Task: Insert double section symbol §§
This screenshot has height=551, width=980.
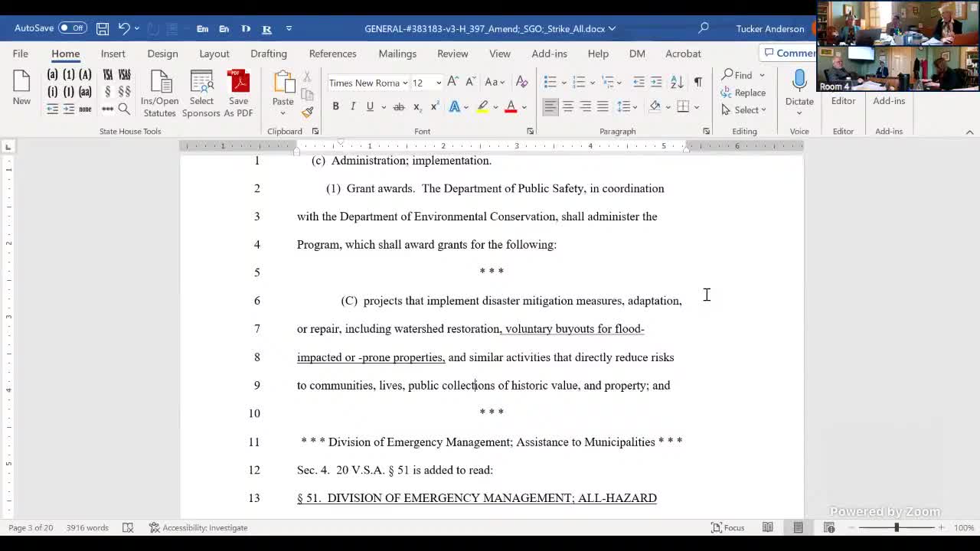Action: coord(124,92)
